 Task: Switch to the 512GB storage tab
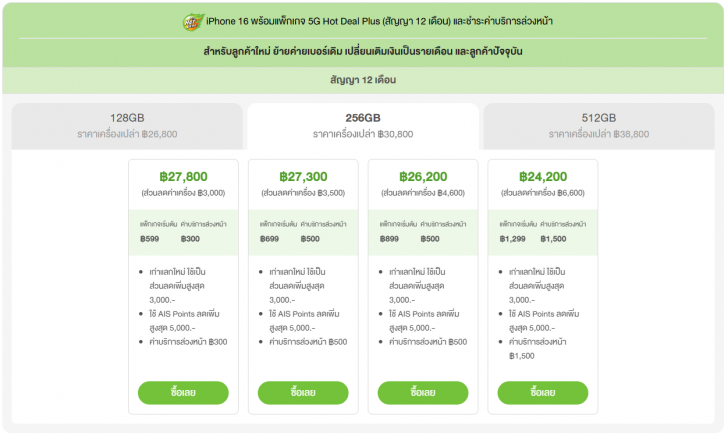600,124
